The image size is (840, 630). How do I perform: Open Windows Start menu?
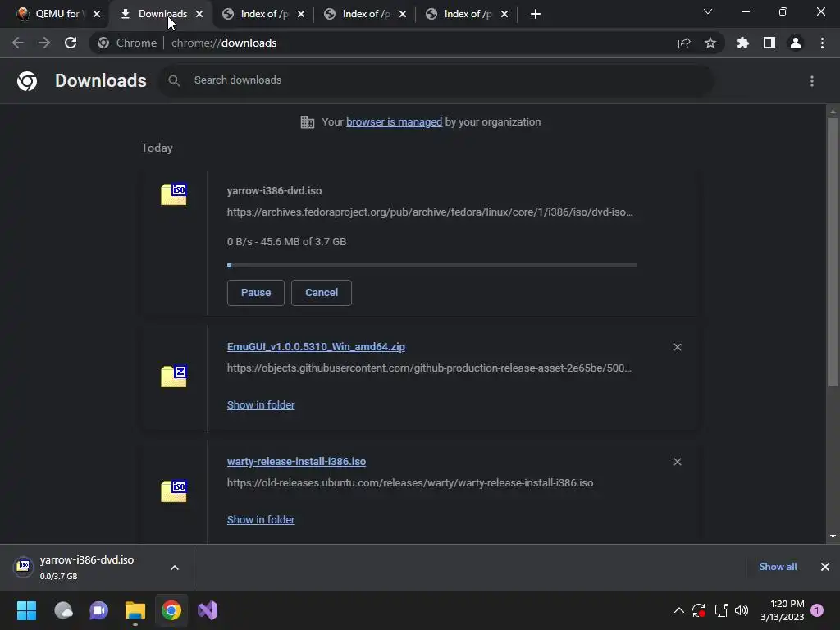(x=27, y=610)
